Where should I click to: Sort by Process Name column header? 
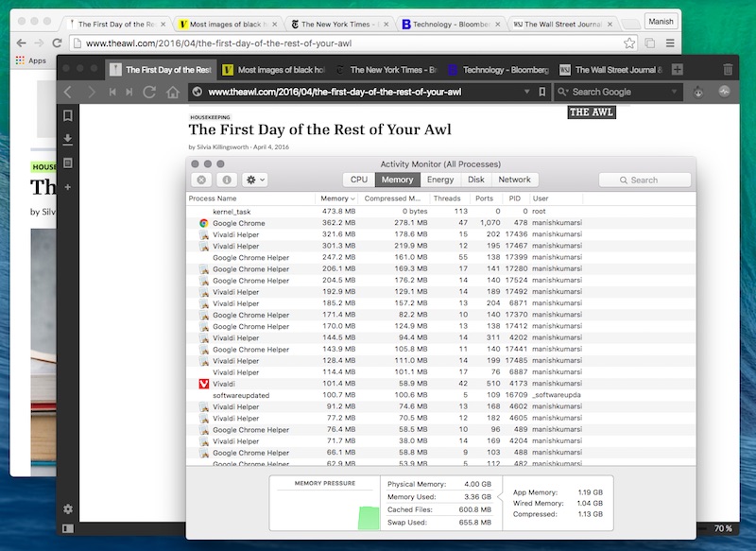250,198
